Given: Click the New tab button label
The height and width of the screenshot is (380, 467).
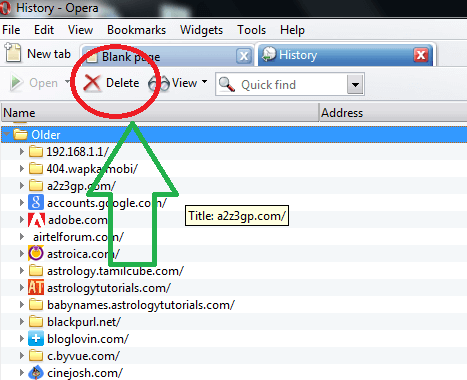Looking at the screenshot, I should tap(49, 54).
